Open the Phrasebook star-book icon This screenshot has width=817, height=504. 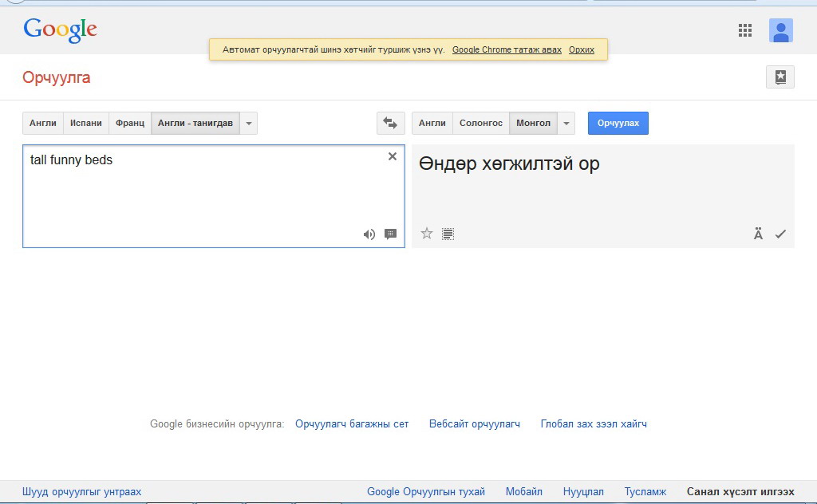(x=780, y=77)
